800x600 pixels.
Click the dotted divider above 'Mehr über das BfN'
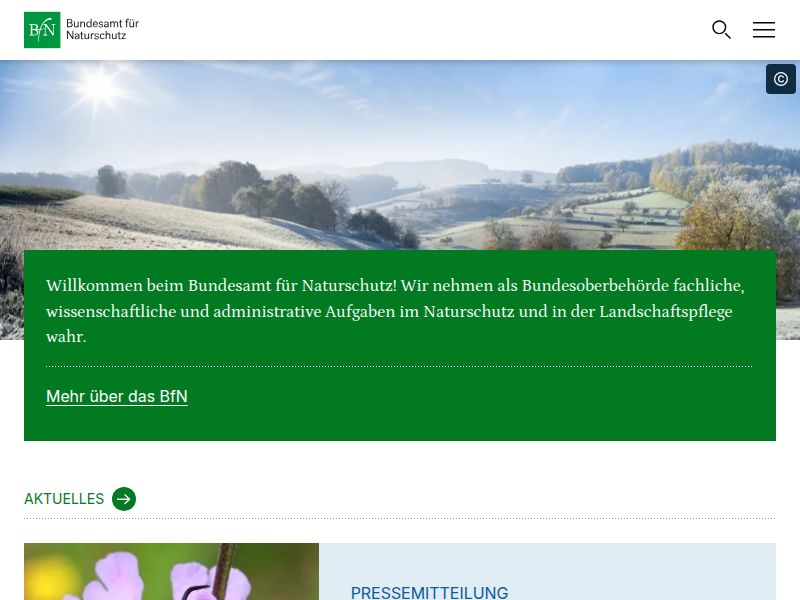point(399,366)
